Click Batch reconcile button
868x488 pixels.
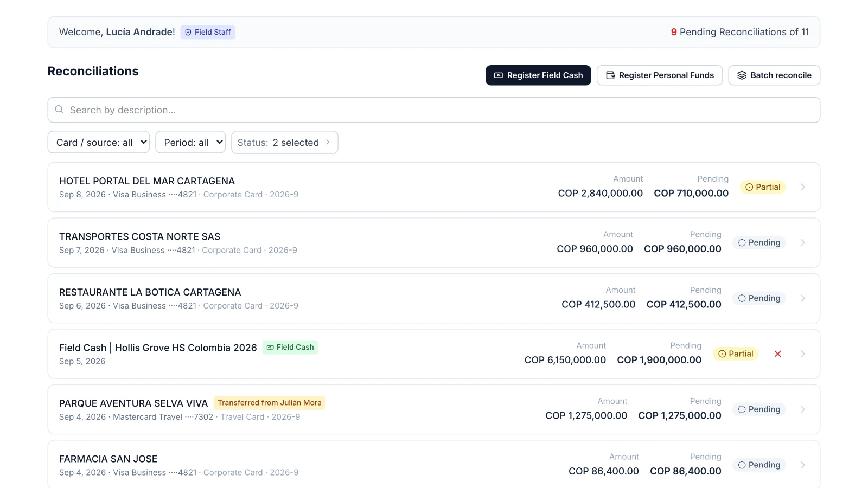pos(774,75)
